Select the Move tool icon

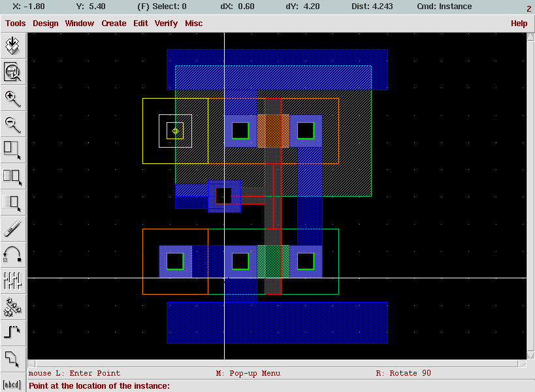click(13, 203)
